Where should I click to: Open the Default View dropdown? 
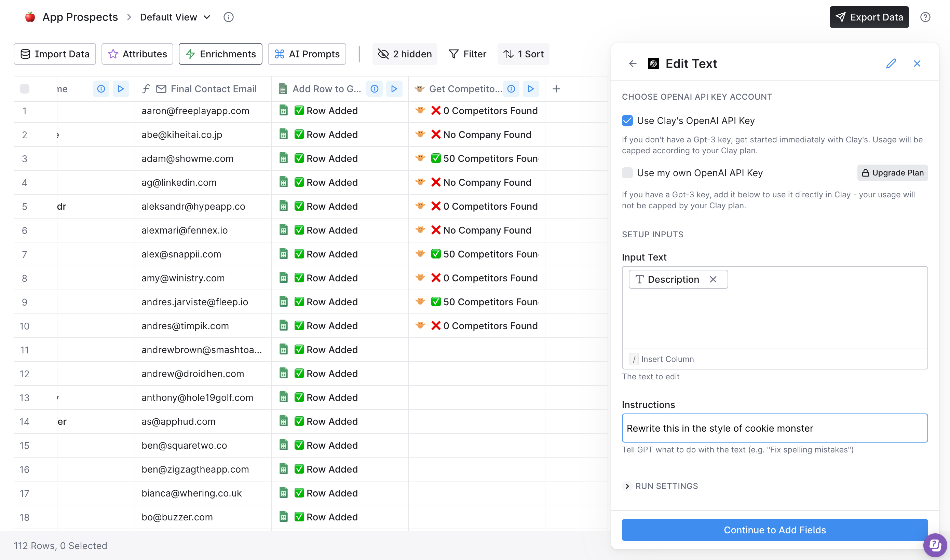pyautogui.click(x=175, y=17)
